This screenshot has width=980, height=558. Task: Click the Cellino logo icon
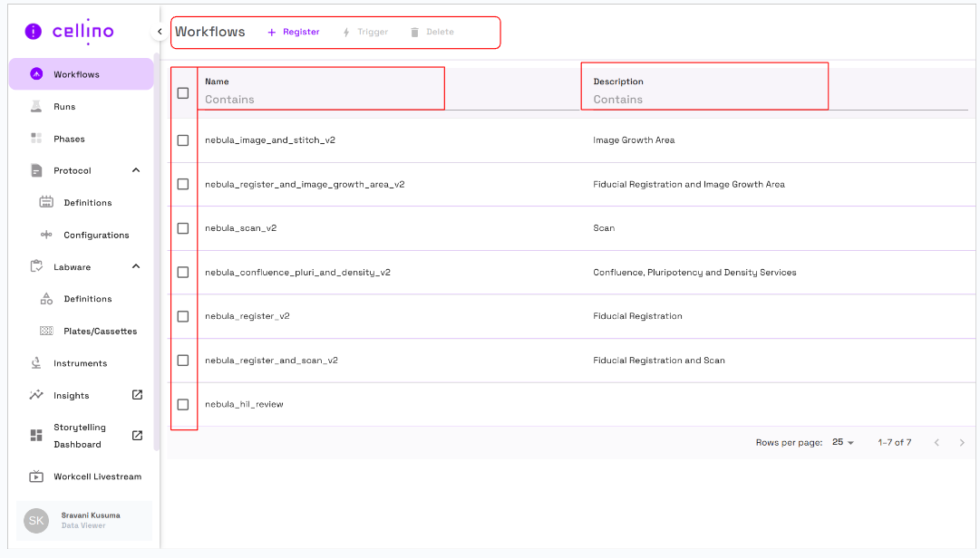pyautogui.click(x=34, y=32)
